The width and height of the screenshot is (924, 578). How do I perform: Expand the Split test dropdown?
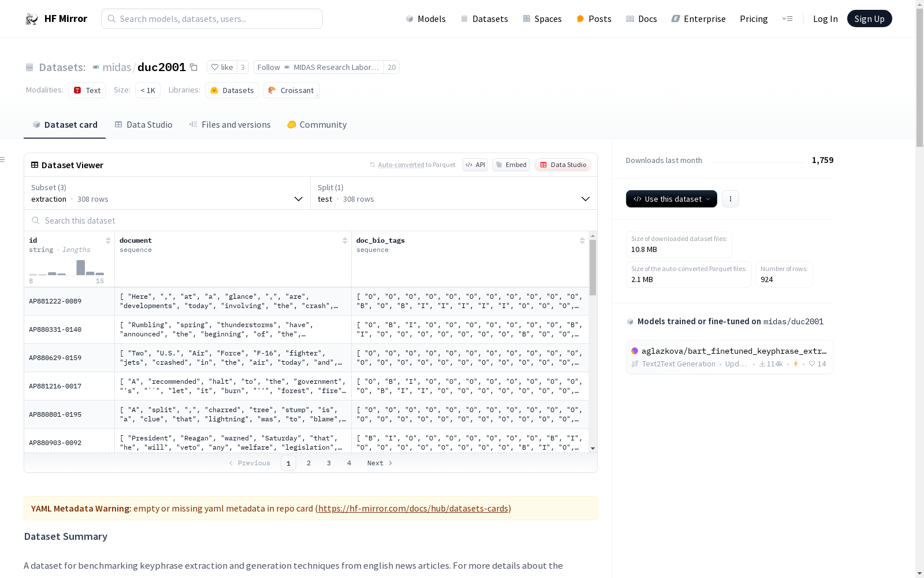[x=454, y=193]
